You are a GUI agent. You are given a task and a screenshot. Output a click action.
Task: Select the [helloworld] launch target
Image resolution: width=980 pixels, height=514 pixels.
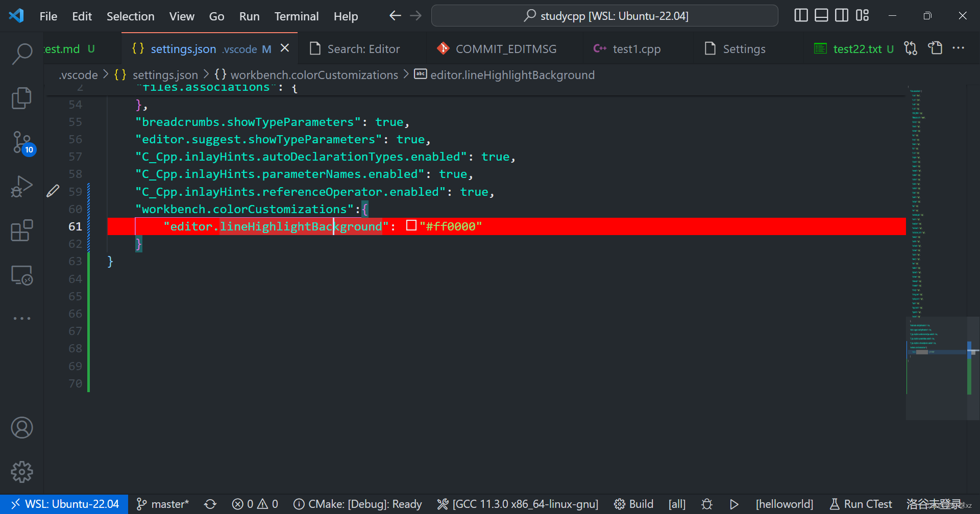785,504
